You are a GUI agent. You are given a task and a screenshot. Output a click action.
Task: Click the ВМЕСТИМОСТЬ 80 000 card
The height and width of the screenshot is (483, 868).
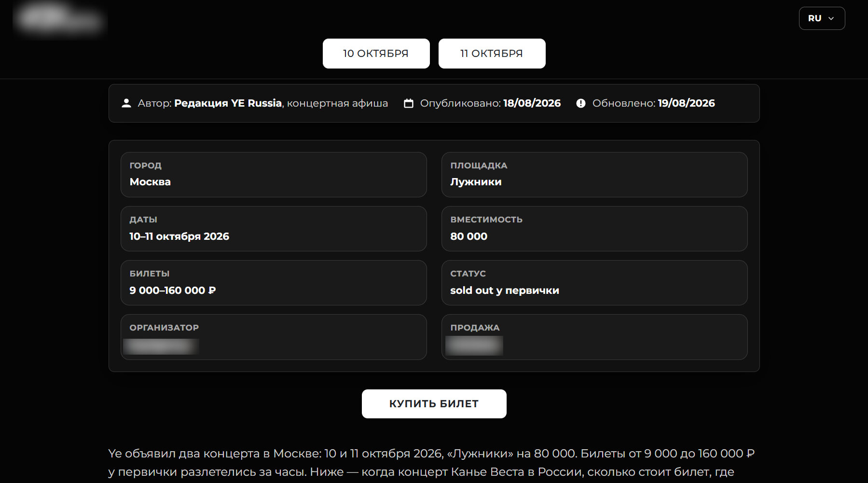coord(594,229)
